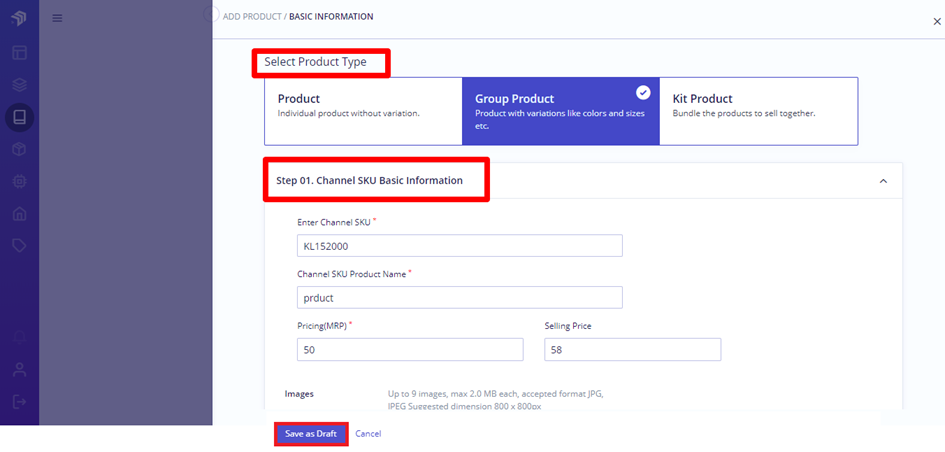Open the chip integrations icon in sidebar

[19, 181]
